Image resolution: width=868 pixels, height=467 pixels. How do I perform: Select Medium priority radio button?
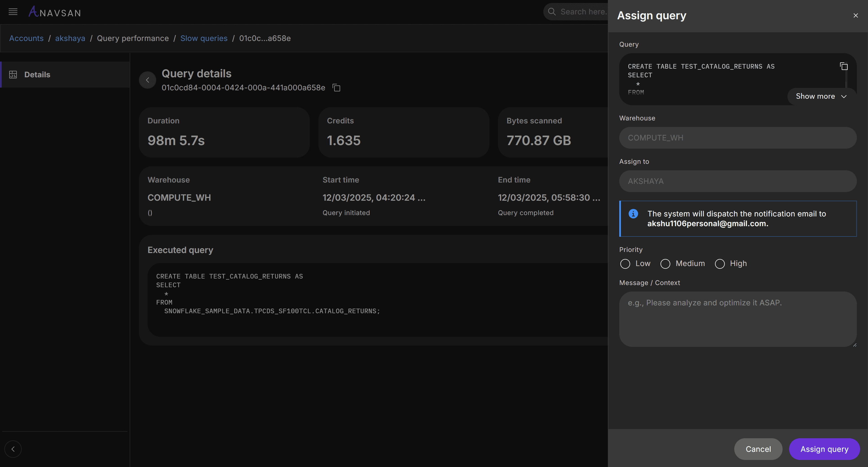(x=665, y=264)
